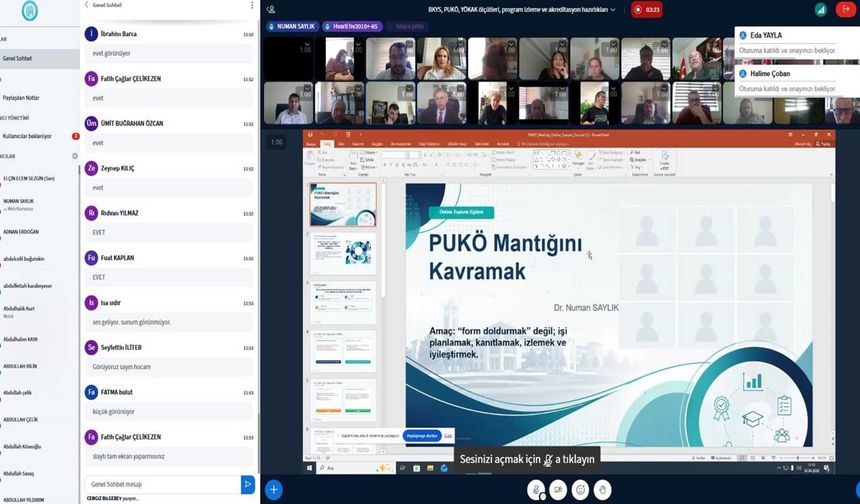Viewport: 860px width, 504px height.
Task: Open user list settings gear icon
Action: point(75,156)
